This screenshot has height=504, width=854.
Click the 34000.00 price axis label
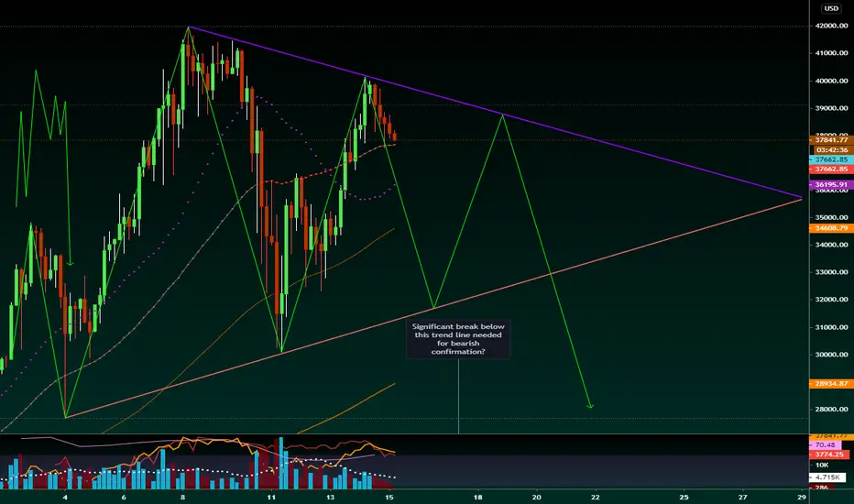tap(831, 245)
